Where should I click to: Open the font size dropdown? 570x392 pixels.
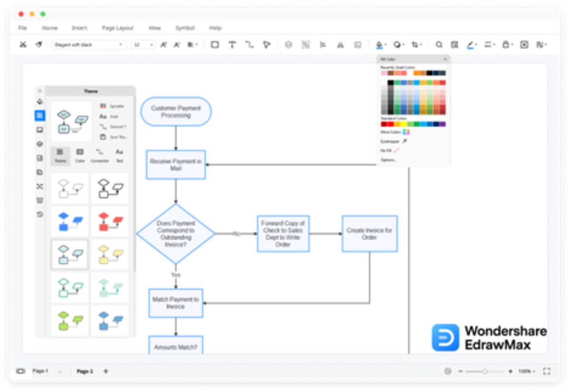143,45
